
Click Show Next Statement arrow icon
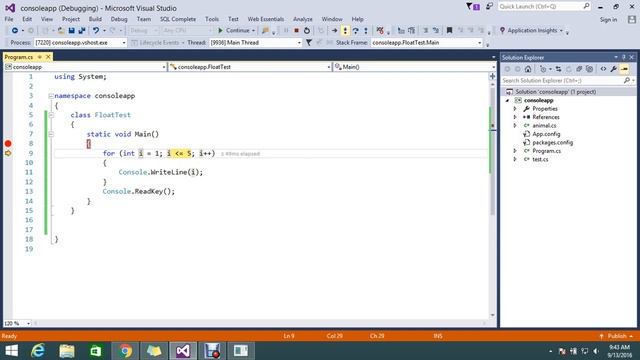click(334, 31)
